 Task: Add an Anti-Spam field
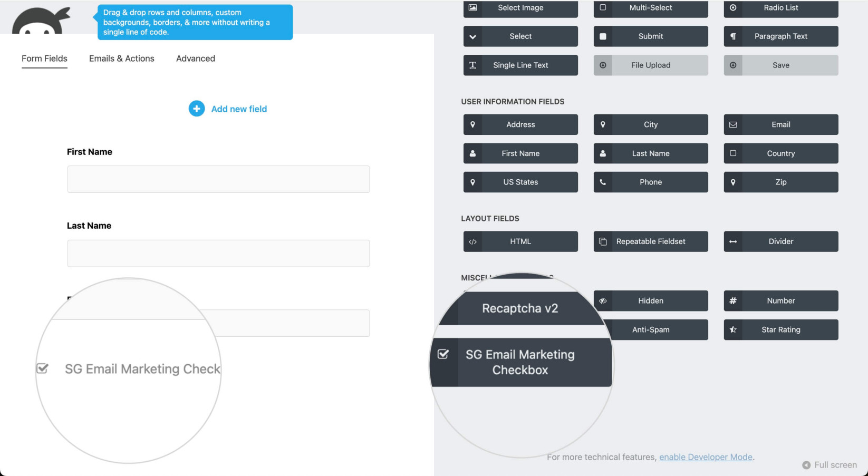pyautogui.click(x=651, y=329)
